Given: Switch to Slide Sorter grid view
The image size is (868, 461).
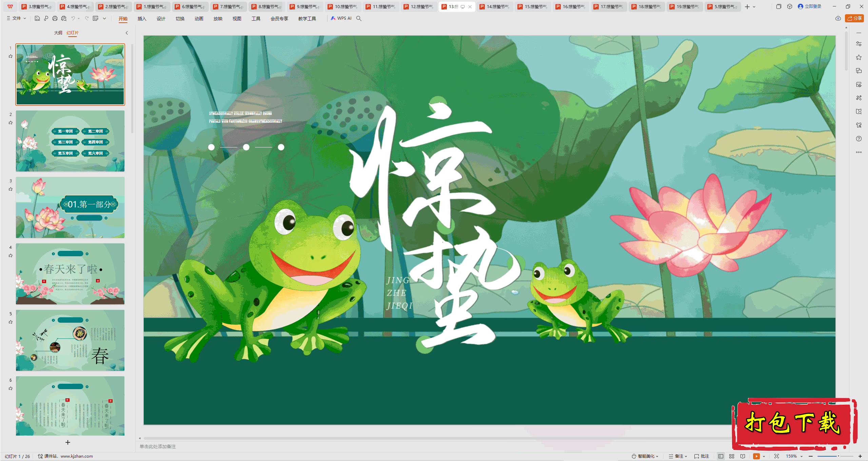Looking at the screenshot, I should pos(732,456).
